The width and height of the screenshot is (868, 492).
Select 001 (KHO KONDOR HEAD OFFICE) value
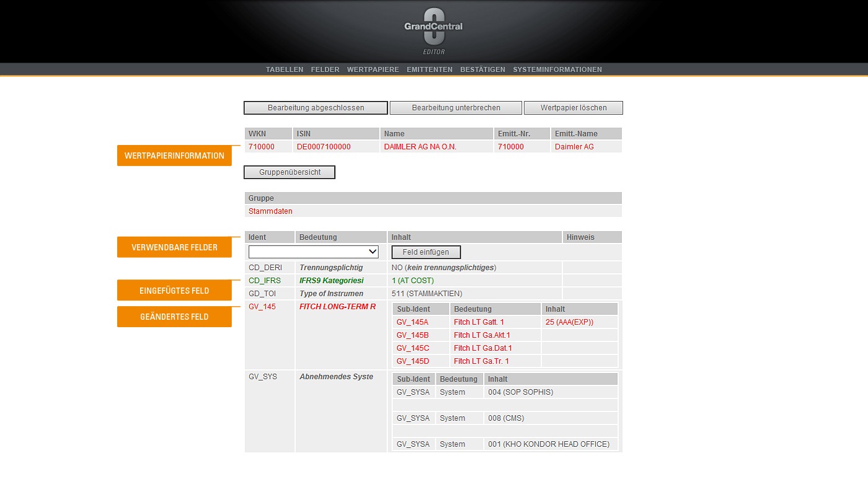point(549,444)
